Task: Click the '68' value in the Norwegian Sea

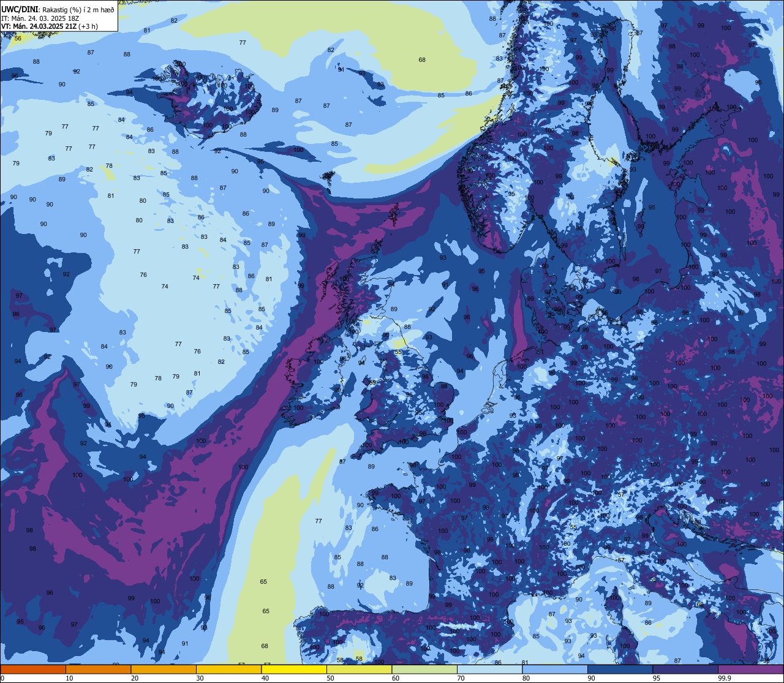Action: [422, 59]
